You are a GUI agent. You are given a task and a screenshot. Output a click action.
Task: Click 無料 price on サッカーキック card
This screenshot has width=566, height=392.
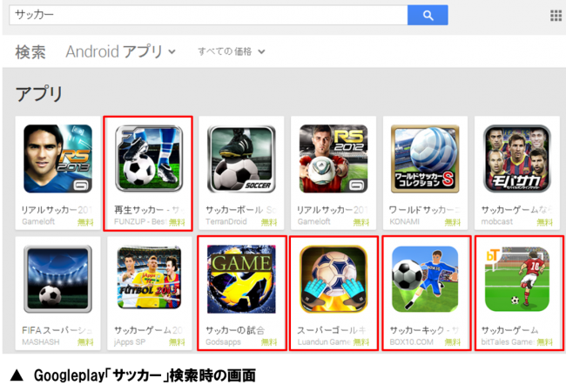click(x=452, y=342)
